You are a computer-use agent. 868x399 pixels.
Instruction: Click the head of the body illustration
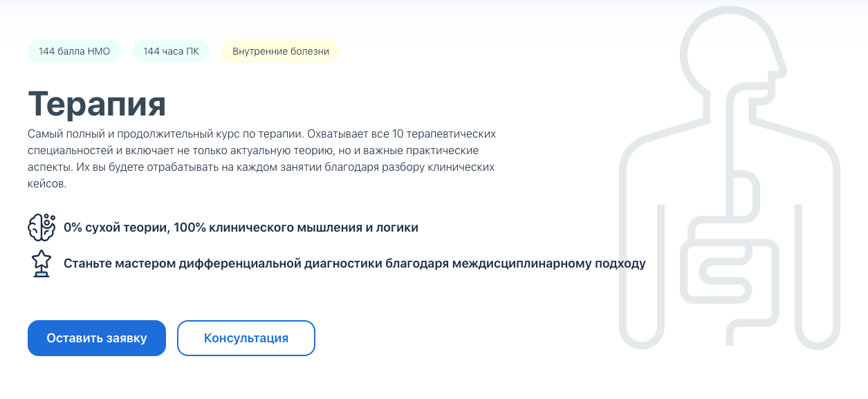coord(731,48)
